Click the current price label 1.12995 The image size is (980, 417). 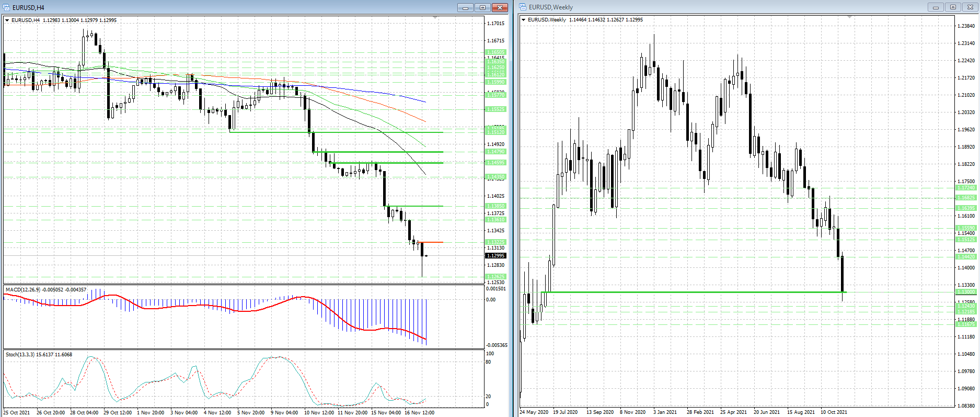495,256
